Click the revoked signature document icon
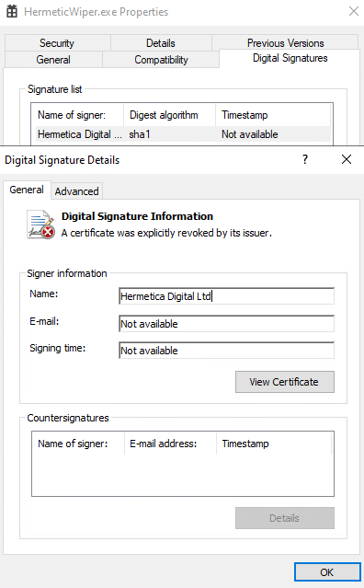Screen dimensions: 364x588 pos(40,225)
